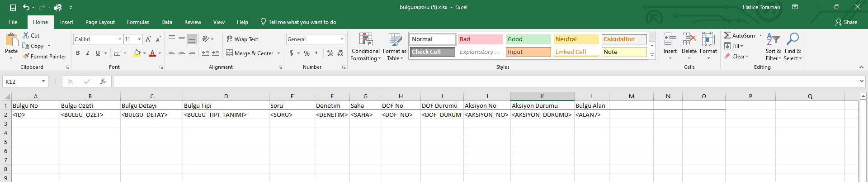Toggle Wrap Text on selected cell
Image resolution: width=868 pixels, height=182 pixels.
242,39
